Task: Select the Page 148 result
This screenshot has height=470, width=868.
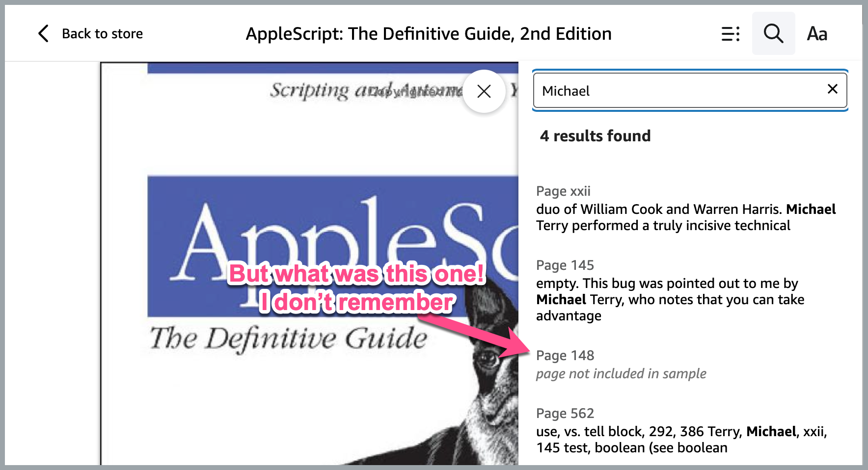Action: point(621,365)
